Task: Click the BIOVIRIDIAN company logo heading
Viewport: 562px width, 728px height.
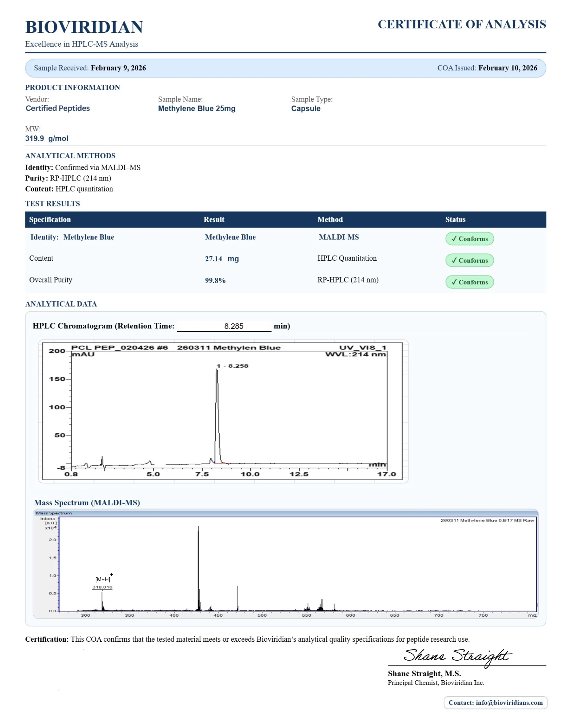Action: (x=84, y=27)
